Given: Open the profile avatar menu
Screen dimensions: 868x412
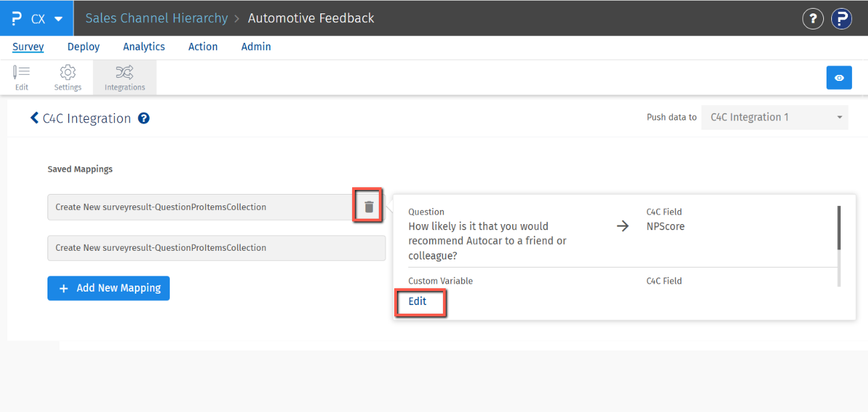Looking at the screenshot, I should (841, 18).
